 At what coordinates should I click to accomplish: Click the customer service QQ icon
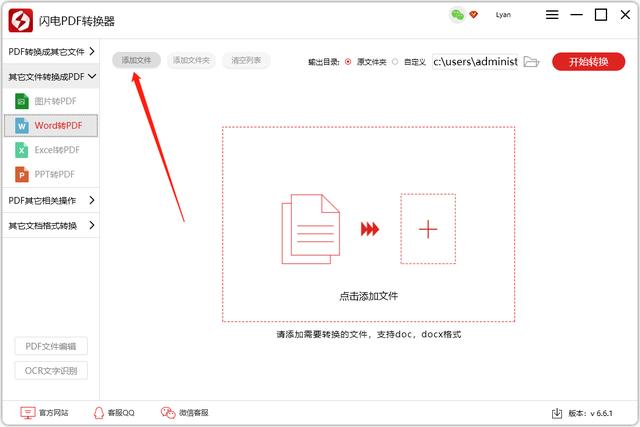pyautogui.click(x=98, y=412)
